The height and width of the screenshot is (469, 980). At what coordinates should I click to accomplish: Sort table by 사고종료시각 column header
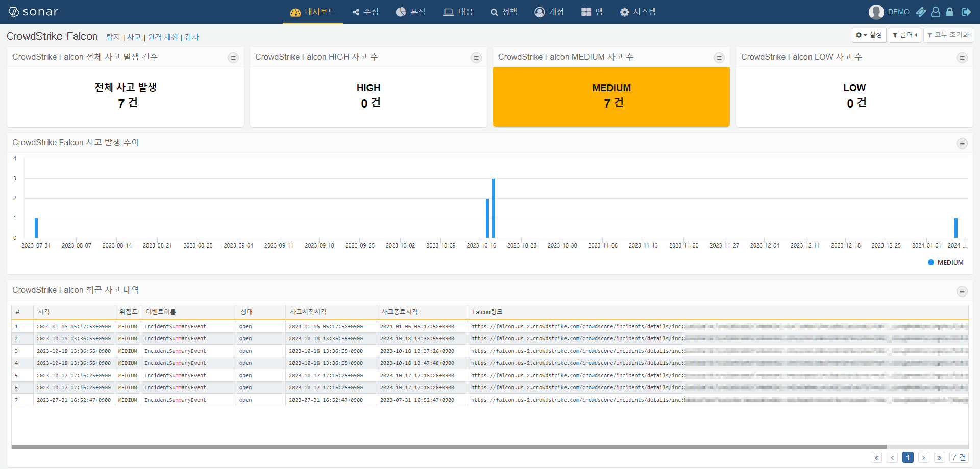pyautogui.click(x=422, y=312)
